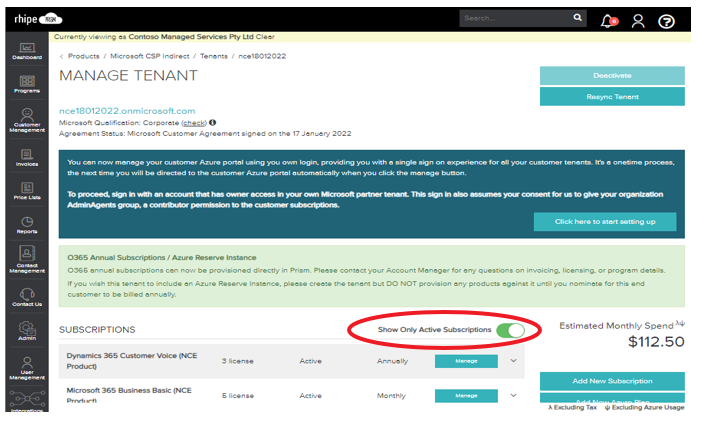
Task: Open nce18012022.onmicrosoft.com link
Action: click(127, 111)
